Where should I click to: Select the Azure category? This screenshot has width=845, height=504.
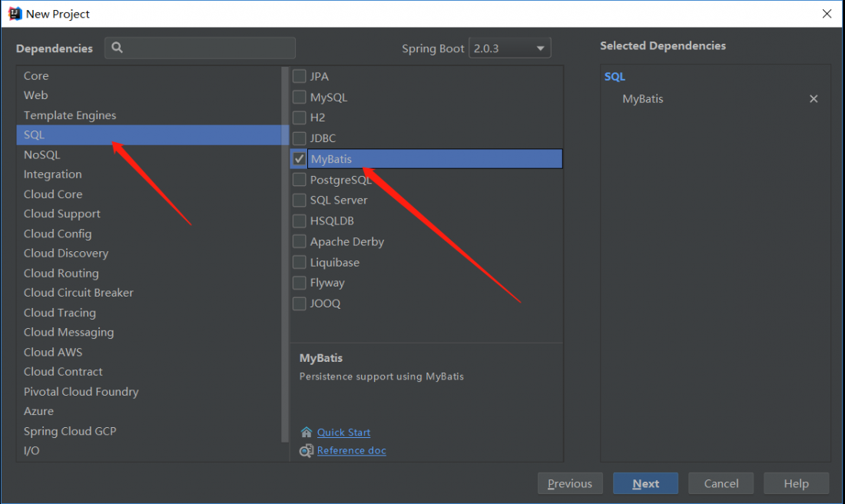pos(149,411)
